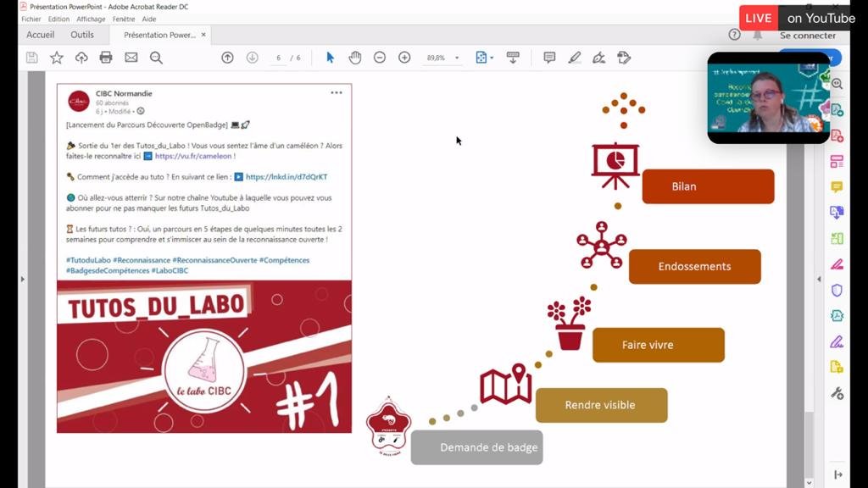Activate the hand pan tool
Screen dimensions: 868x488
click(x=355, y=58)
